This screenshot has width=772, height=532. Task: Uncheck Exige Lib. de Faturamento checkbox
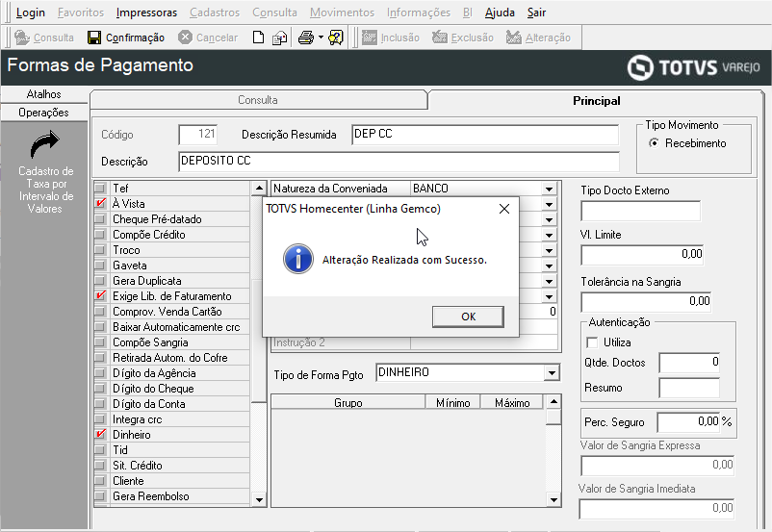pyautogui.click(x=100, y=295)
